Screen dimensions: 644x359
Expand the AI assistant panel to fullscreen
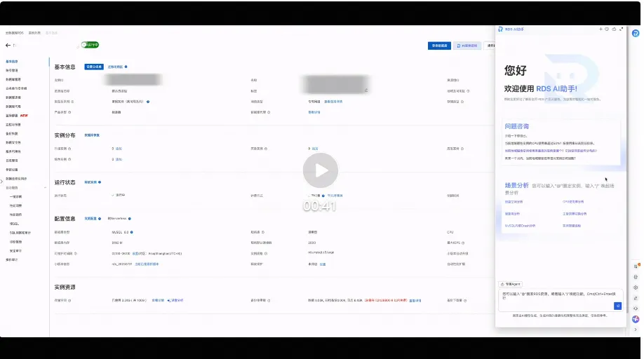[621, 29]
